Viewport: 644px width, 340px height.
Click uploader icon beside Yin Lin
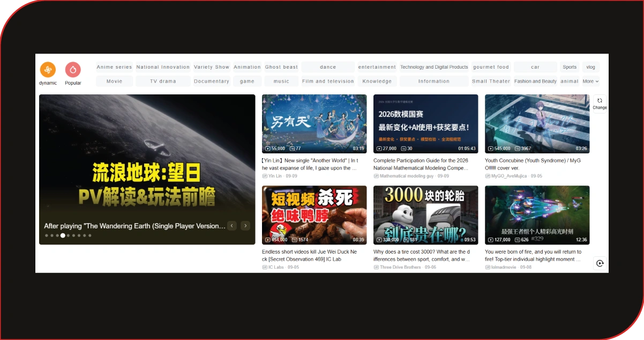pos(265,176)
